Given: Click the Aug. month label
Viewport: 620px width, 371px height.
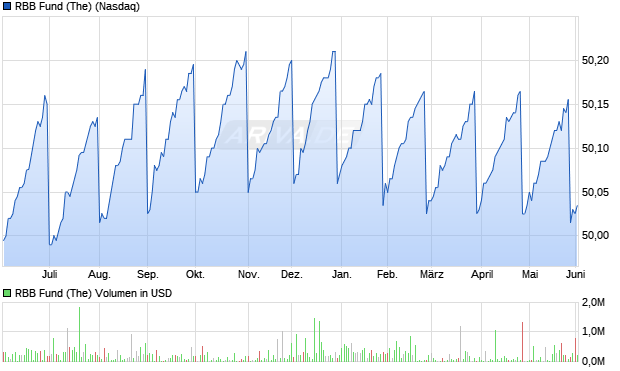Looking at the screenshot, I should pos(99,274).
